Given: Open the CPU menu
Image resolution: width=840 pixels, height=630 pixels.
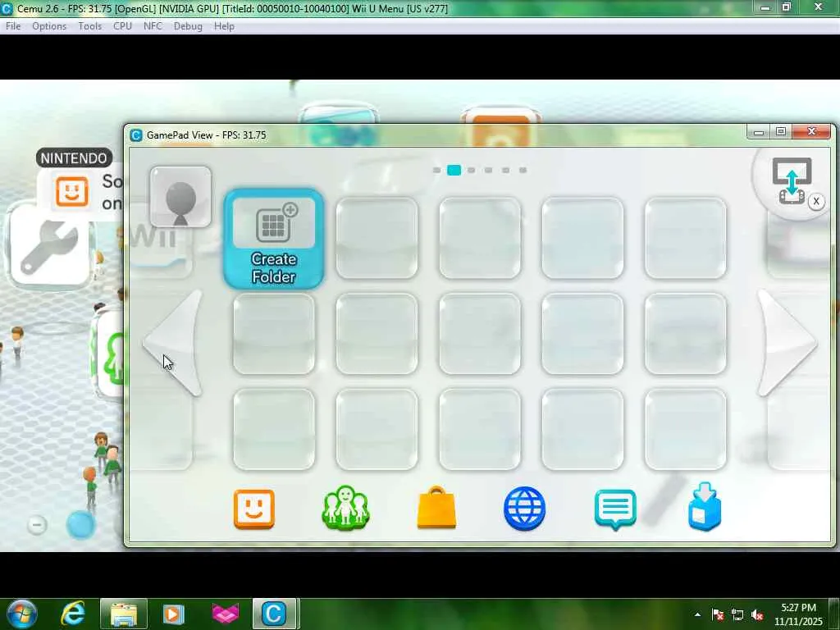Looking at the screenshot, I should tap(123, 26).
